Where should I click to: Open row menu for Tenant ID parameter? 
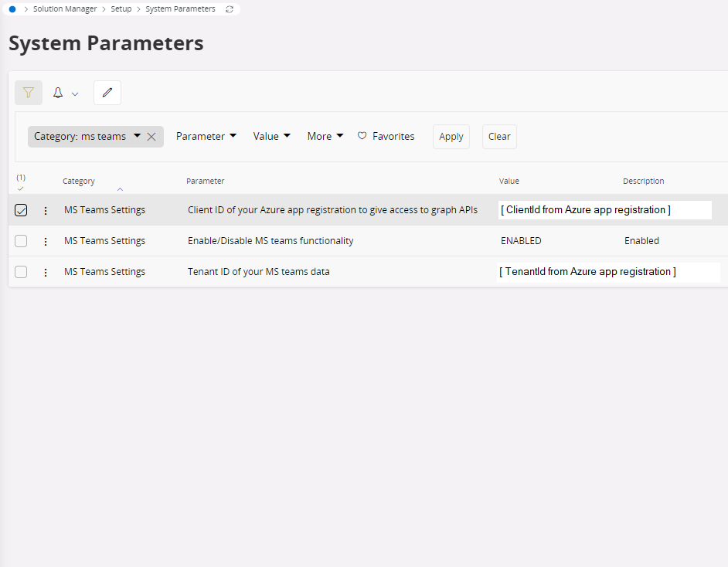click(x=46, y=272)
